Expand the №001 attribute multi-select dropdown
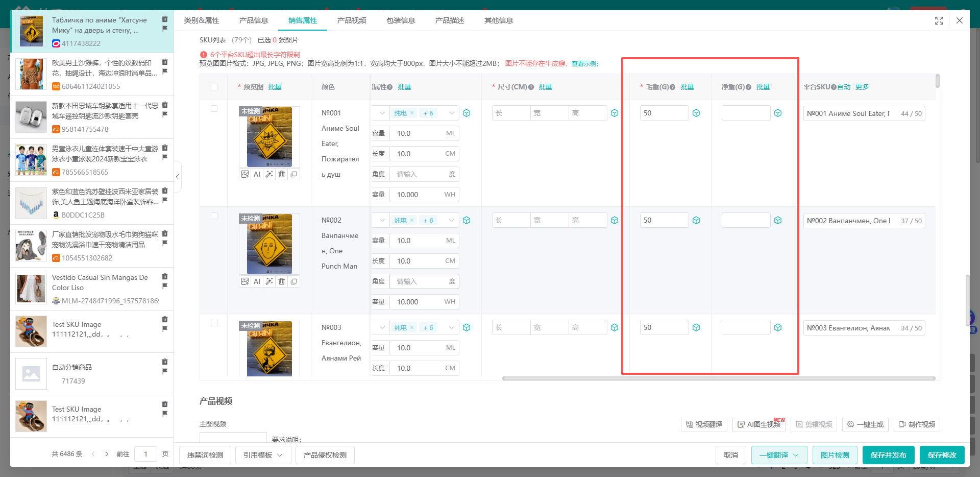Viewport: 980px width, 477px height. [x=452, y=113]
